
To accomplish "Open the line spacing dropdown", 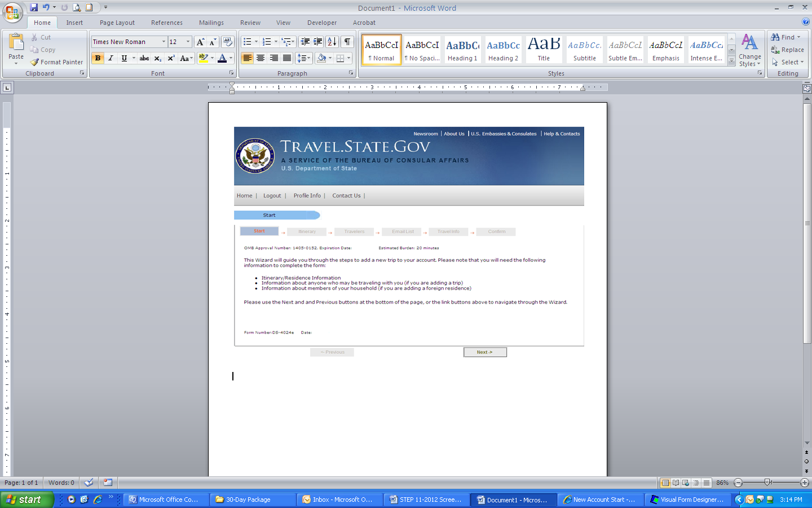I will pyautogui.click(x=303, y=58).
